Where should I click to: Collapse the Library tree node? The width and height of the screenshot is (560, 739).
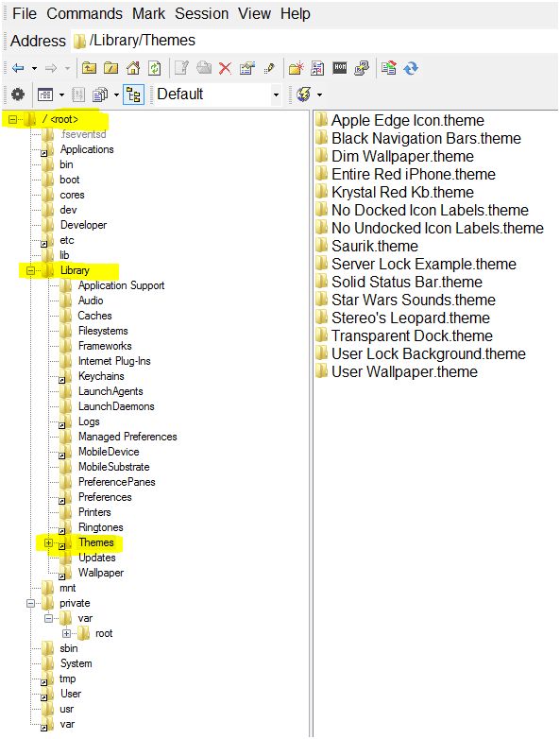coord(30,270)
